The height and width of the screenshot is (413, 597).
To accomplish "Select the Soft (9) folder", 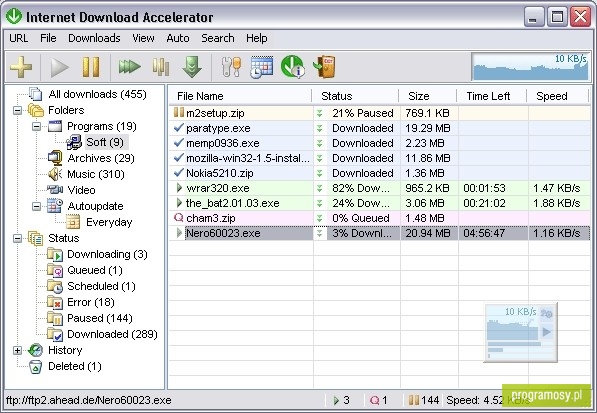I will (x=105, y=142).
